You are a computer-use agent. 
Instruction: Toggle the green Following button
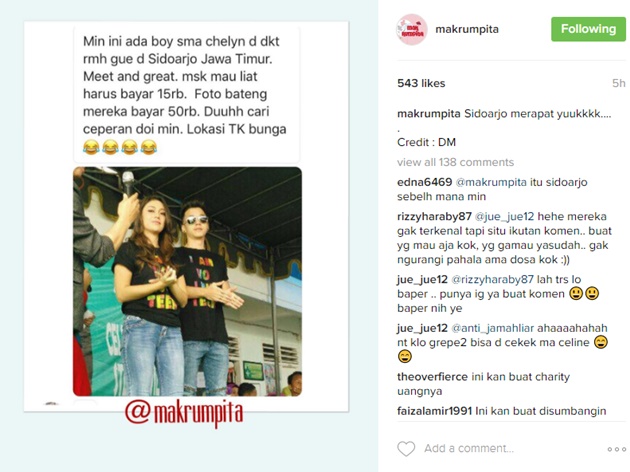(x=588, y=29)
